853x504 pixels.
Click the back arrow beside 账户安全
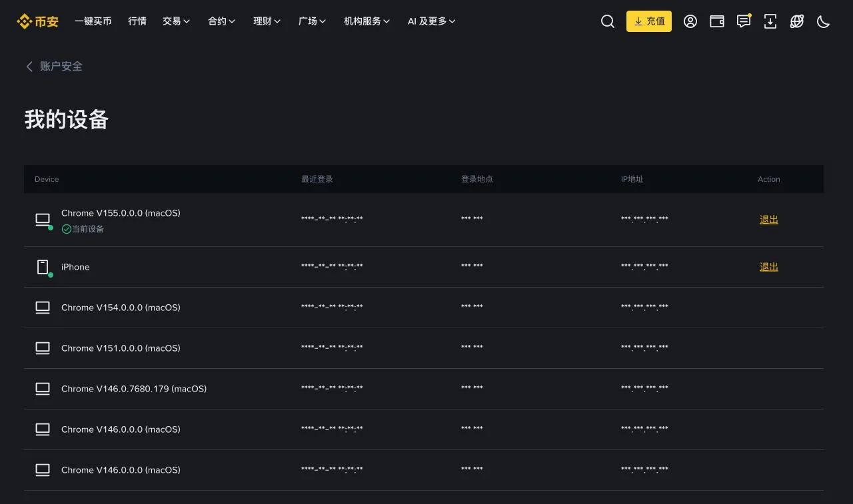(x=29, y=66)
